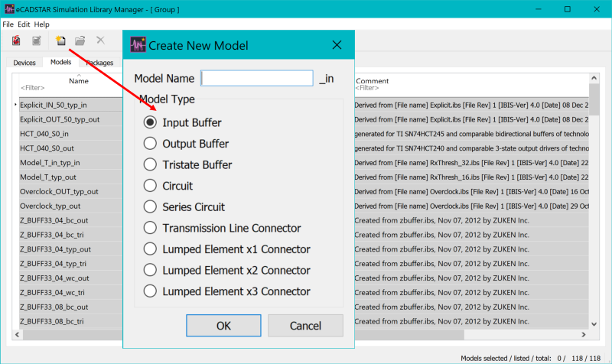Click the open folder toolbar icon
Image resolution: width=612 pixels, height=364 pixels.
80,41
